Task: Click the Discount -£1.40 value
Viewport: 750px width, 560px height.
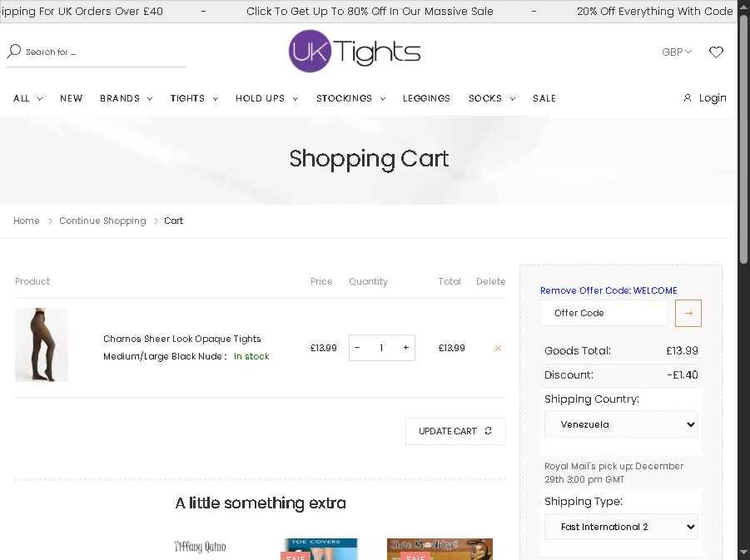Action: [x=682, y=374]
